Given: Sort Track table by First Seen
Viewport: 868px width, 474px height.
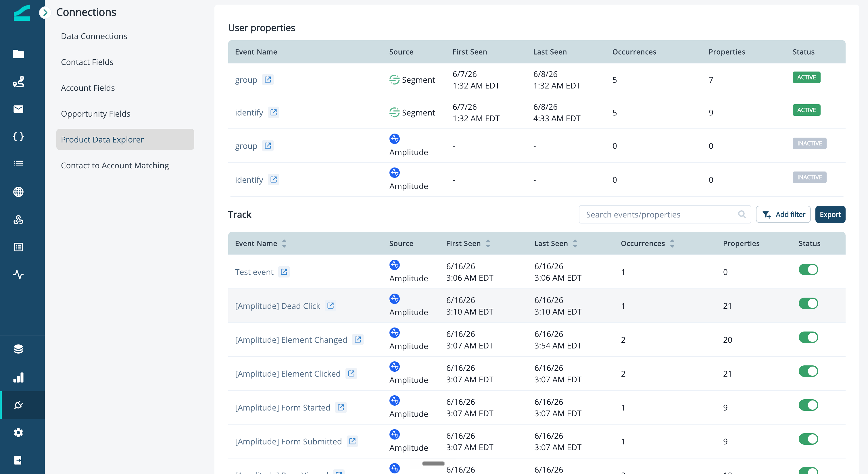Looking at the screenshot, I should 488,243.
